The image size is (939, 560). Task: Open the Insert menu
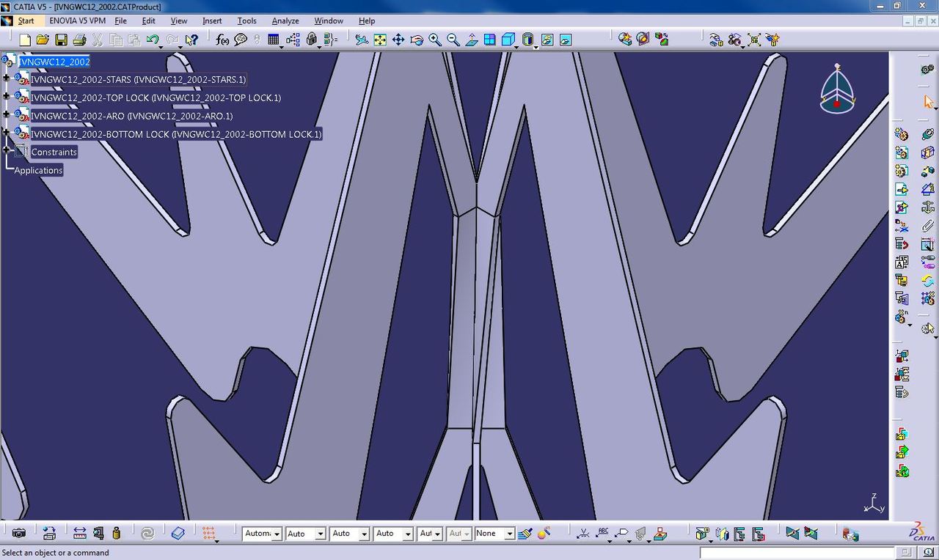[212, 21]
